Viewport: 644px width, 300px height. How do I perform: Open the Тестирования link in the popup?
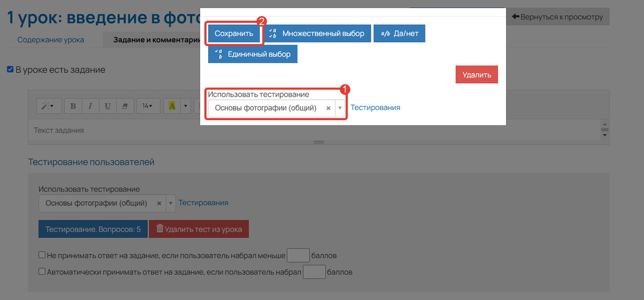pyautogui.click(x=375, y=107)
